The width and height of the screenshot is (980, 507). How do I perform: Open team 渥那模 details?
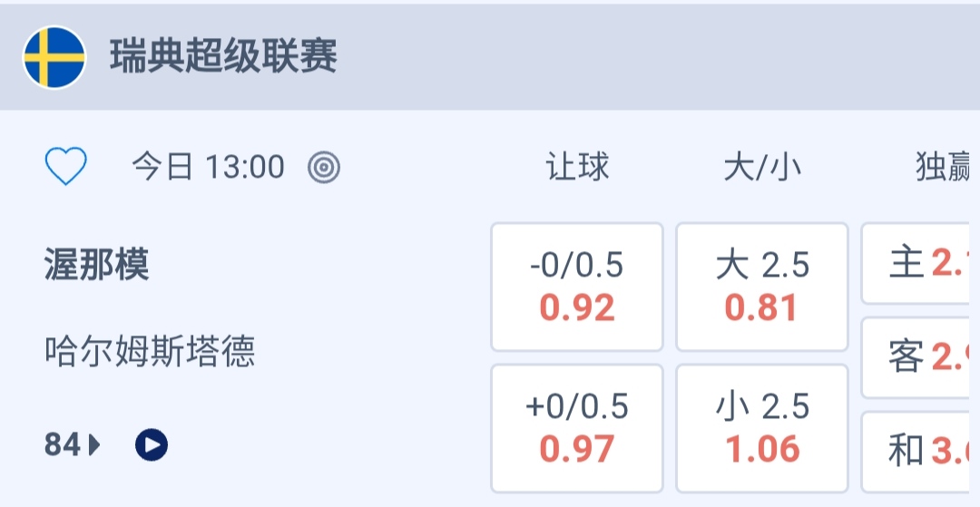96,265
